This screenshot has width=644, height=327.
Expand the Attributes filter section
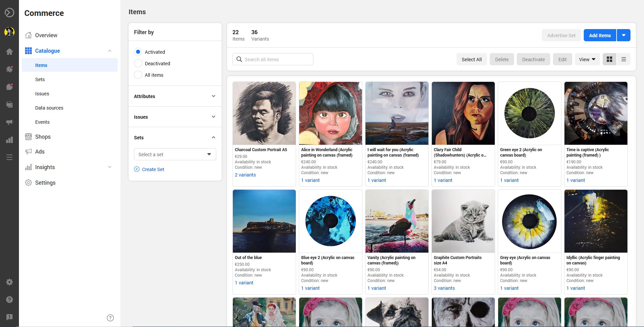point(175,96)
